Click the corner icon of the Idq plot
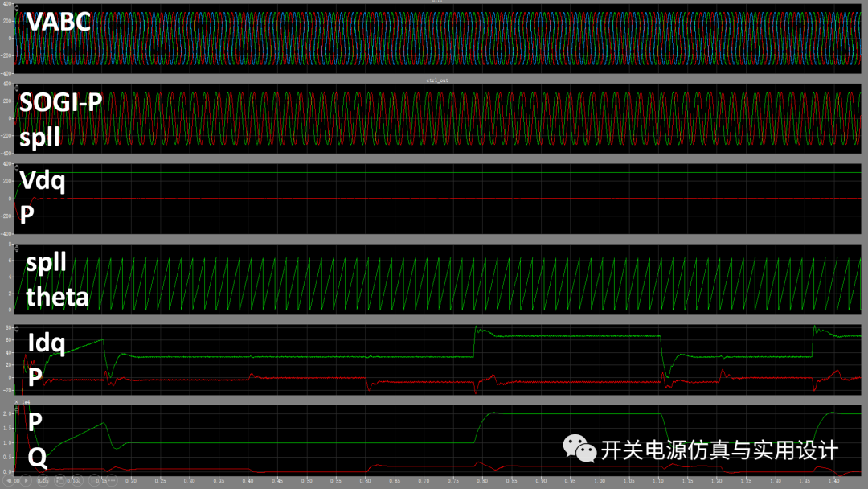The width and height of the screenshot is (868, 489). [17, 328]
